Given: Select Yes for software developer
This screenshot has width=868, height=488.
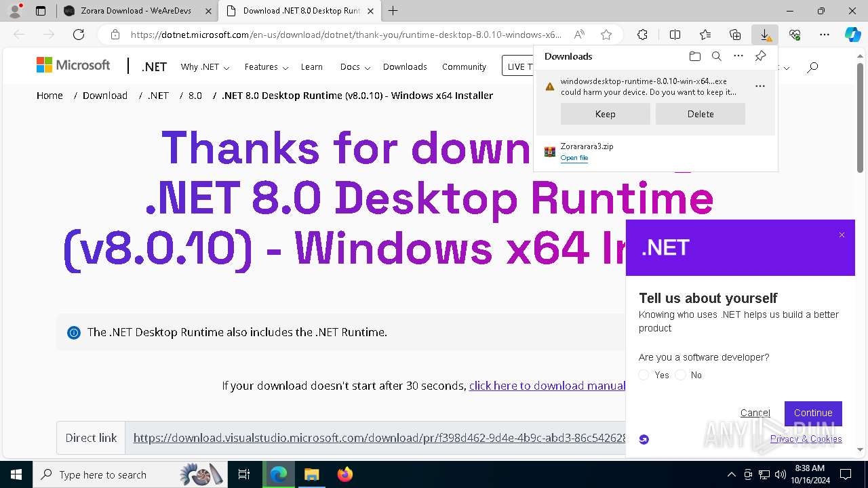Looking at the screenshot, I should (644, 375).
